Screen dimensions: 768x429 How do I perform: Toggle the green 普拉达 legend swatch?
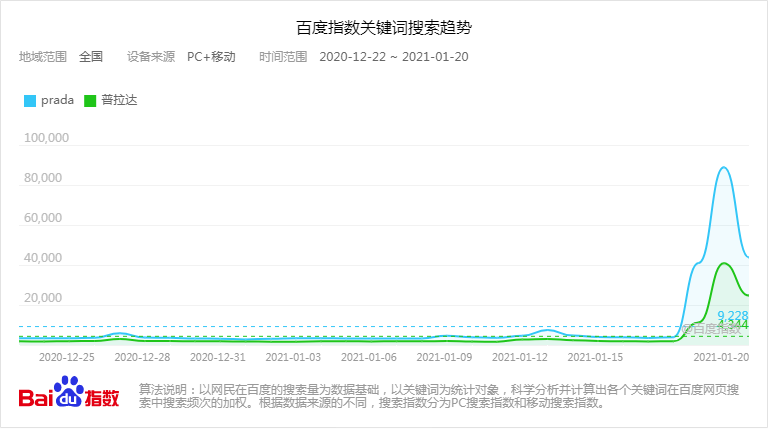pyautogui.click(x=90, y=100)
